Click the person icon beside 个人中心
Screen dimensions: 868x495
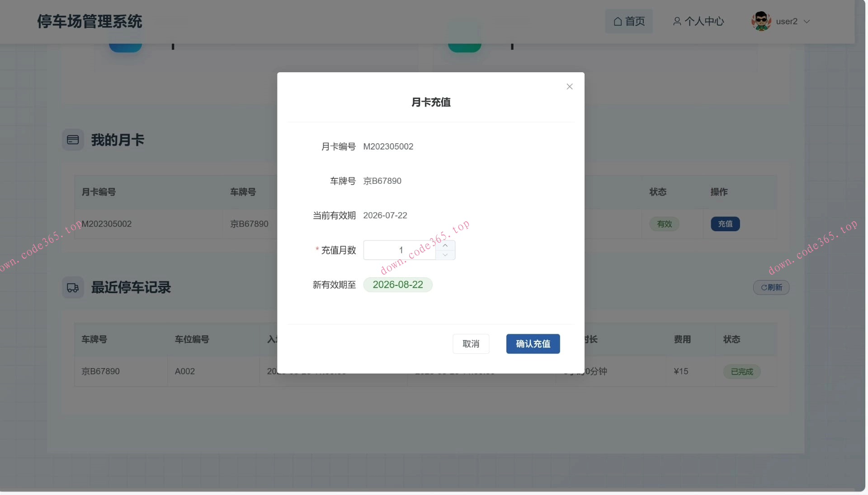click(677, 21)
